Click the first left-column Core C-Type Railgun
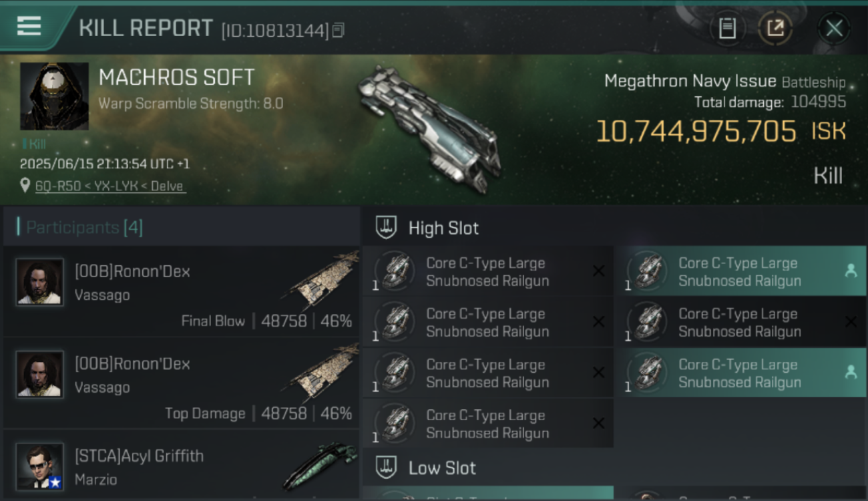868x501 pixels. (488, 271)
